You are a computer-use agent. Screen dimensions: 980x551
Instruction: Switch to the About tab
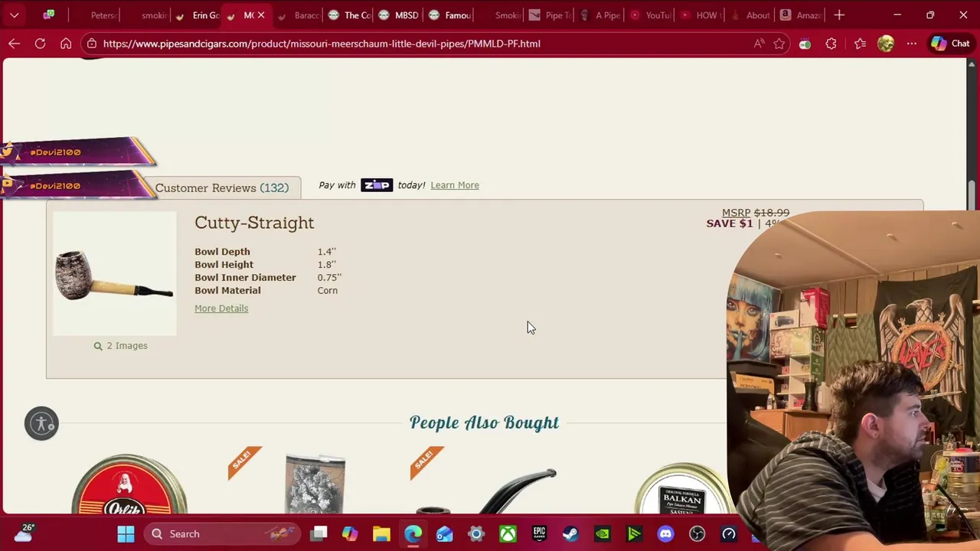[x=750, y=15]
